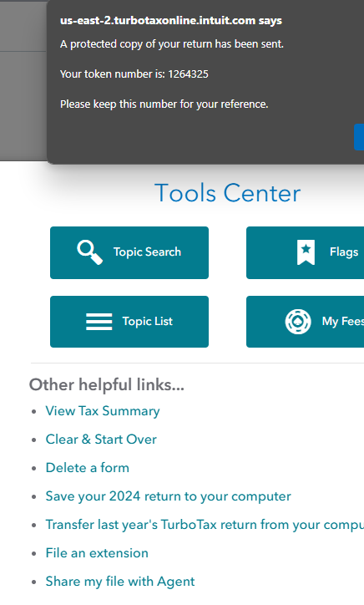Confirm the alert with the blue button
Viewport: 364px width, 605px height.
click(x=359, y=137)
